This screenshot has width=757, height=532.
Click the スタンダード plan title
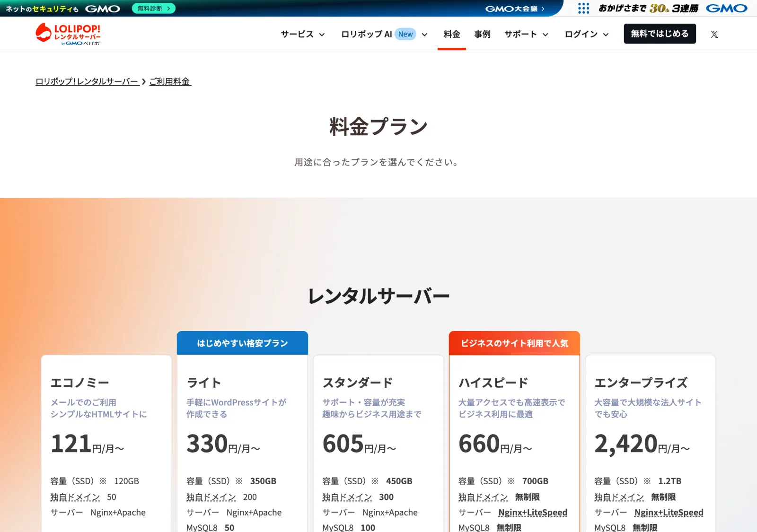click(x=358, y=383)
